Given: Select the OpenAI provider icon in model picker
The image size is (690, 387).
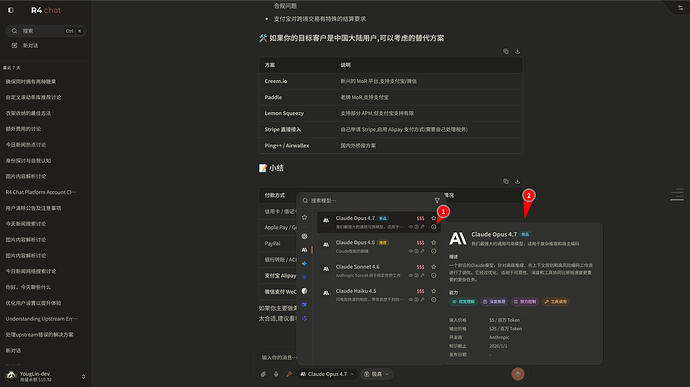Looking at the screenshot, I should coord(305,236).
